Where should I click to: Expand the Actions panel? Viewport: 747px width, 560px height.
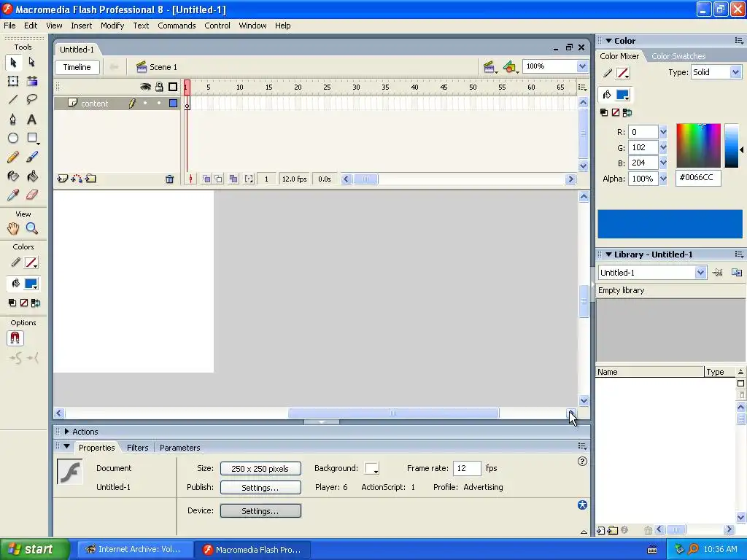pos(66,432)
